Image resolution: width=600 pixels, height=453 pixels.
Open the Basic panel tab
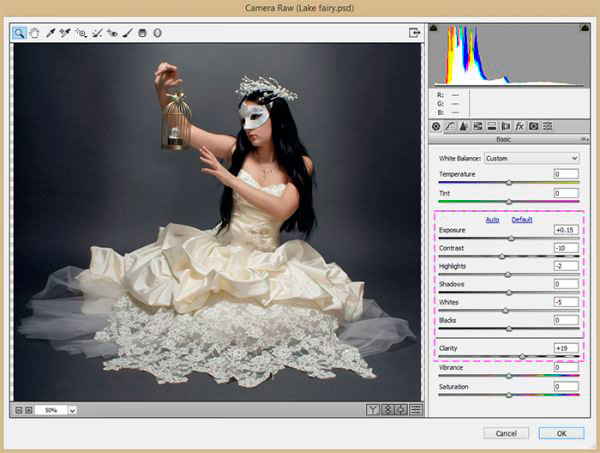tap(436, 126)
